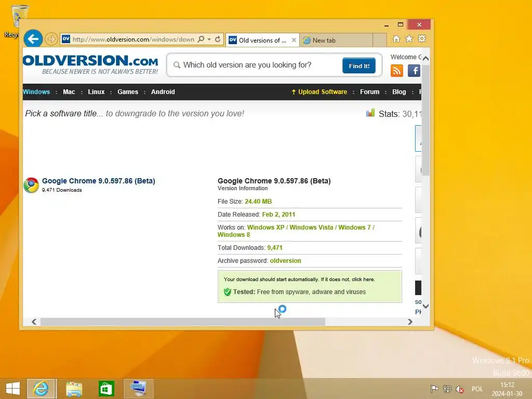The width and height of the screenshot is (532, 399).
Task: Click the horizontal scrollbar thumb
Action: (182, 322)
